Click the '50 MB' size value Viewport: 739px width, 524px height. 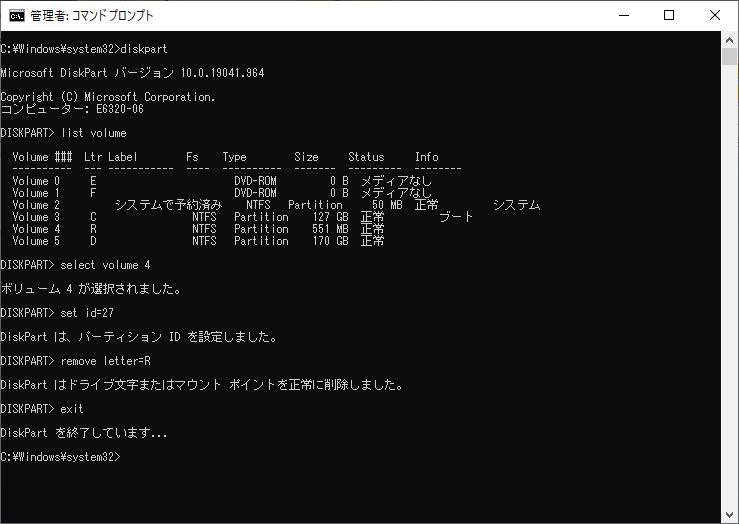pos(387,205)
